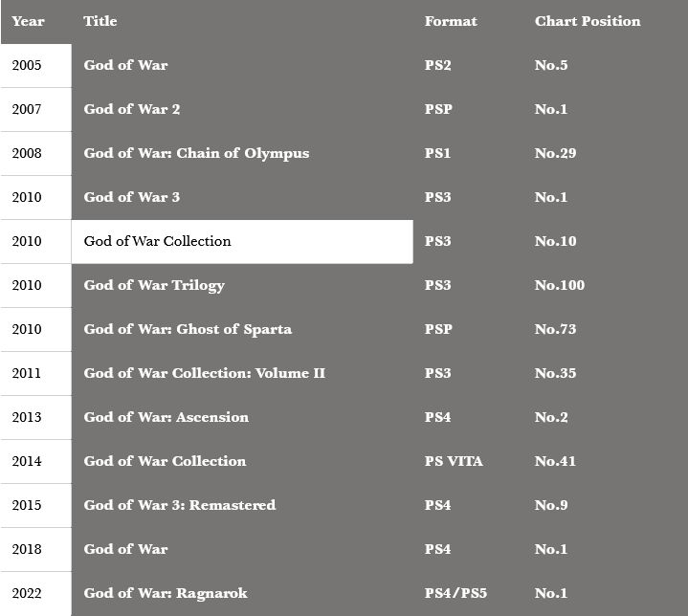Viewport: 688px width, 616px height.
Task: Select the Title column header
Action: point(100,21)
